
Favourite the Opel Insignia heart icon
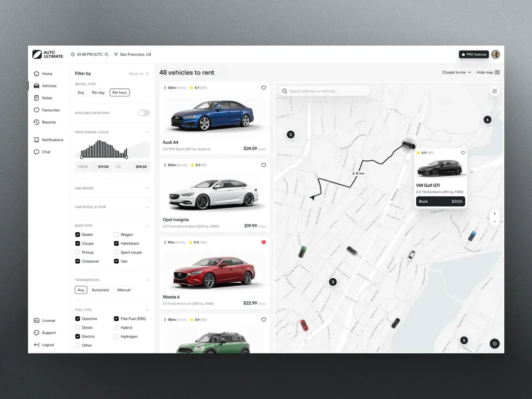pyautogui.click(x=264, y=165)
